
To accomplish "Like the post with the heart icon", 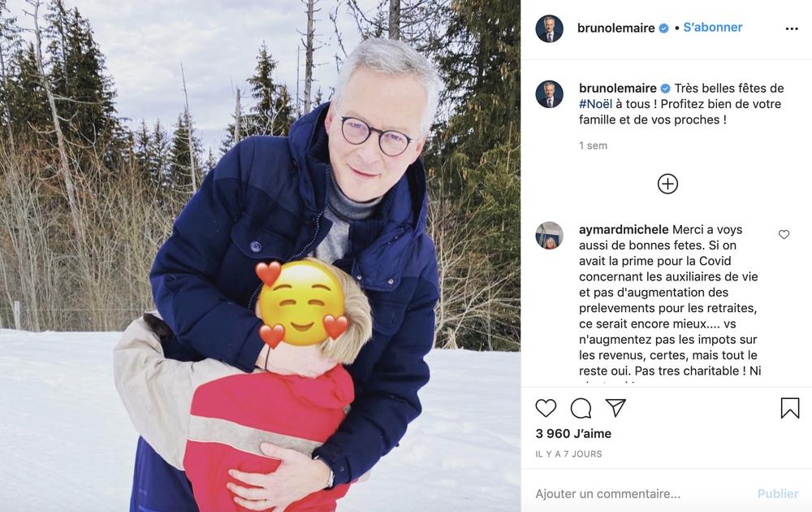I will click(546, 408).
